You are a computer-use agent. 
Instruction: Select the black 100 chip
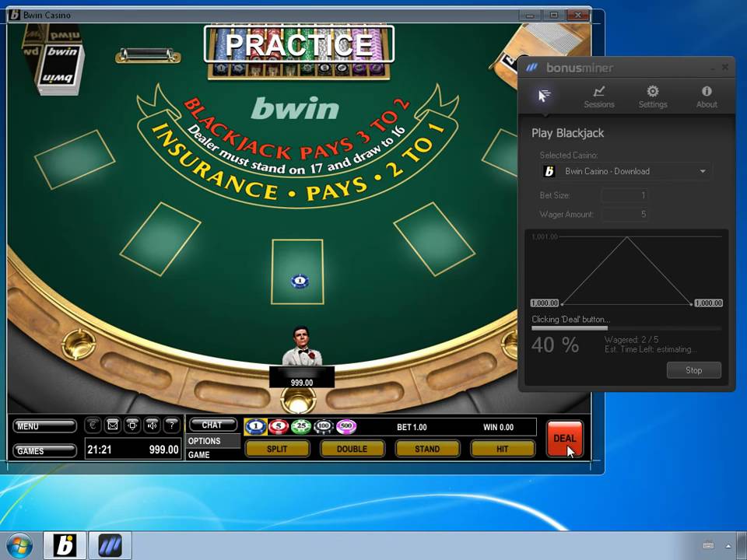coord(324,426)
